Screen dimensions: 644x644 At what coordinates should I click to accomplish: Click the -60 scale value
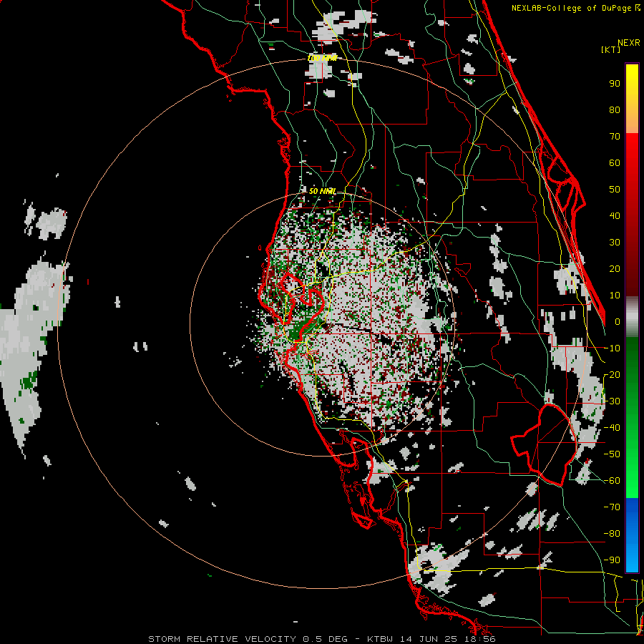612,481
